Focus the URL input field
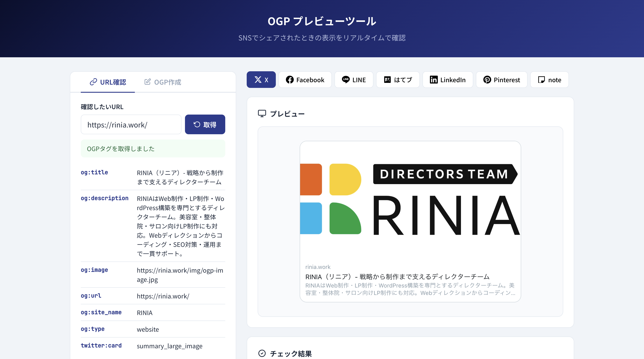This screenshot has width=644, height=359. 131,124
